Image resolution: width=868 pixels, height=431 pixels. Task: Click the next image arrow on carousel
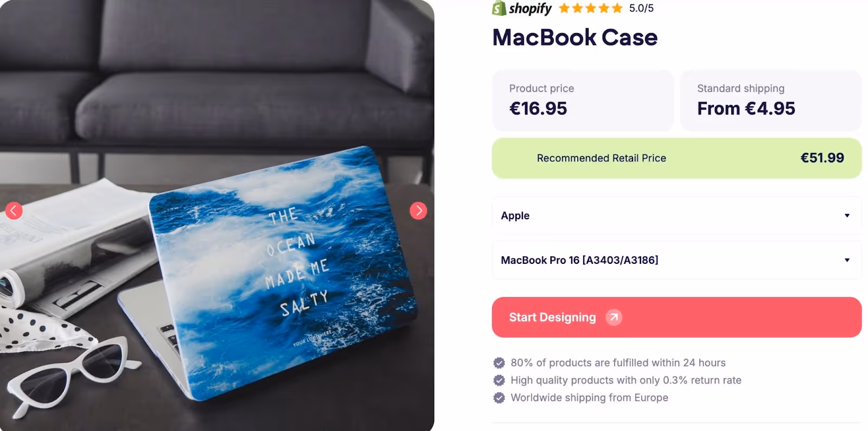click(418, 211)
